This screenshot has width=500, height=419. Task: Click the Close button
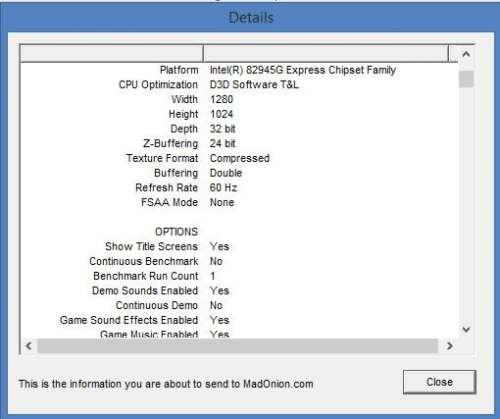[439, 382]
